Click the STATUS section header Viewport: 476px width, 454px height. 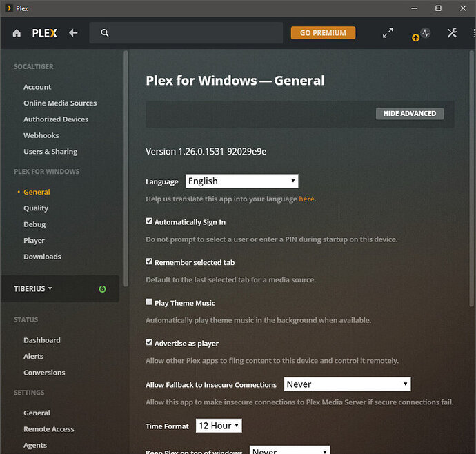26,319
